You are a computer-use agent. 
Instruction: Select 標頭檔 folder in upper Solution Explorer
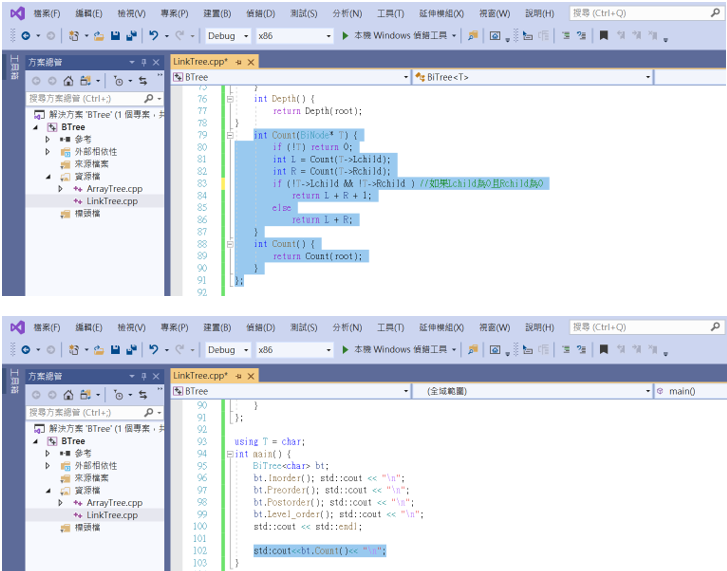tap(87, 214)
